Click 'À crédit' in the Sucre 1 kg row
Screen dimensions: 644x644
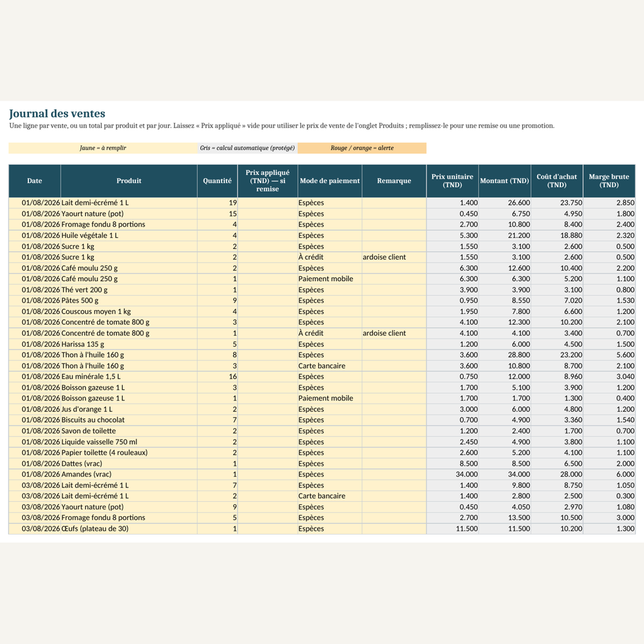[330, 257]
